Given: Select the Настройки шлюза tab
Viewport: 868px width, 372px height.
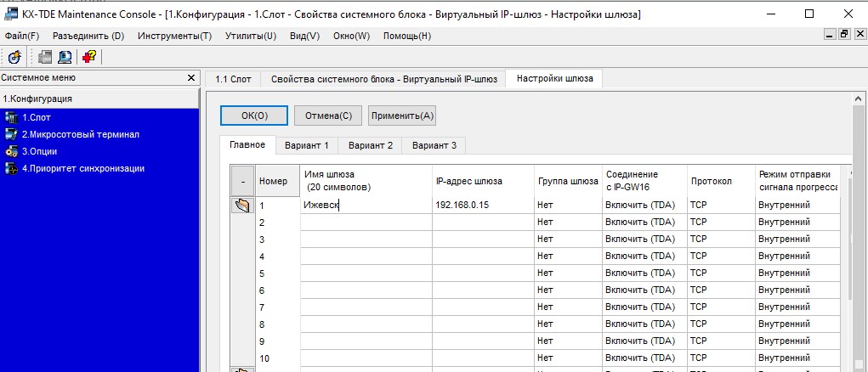Looking at the screenshot, I should pos(554,78).
